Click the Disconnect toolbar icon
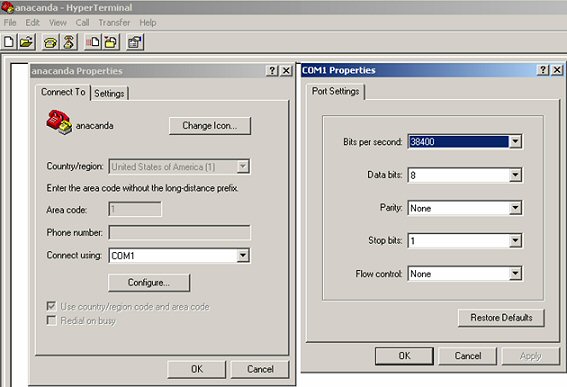 click(69, 42)
